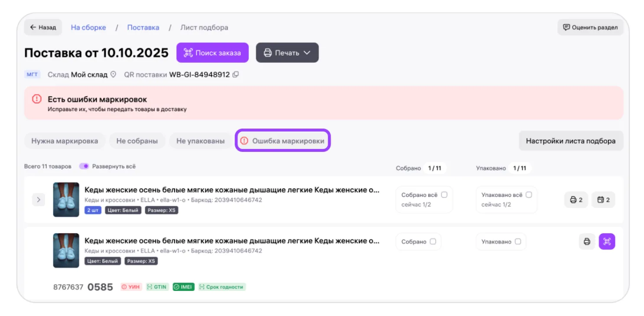Open the На сборке breadcrumb link

point(88,27)
